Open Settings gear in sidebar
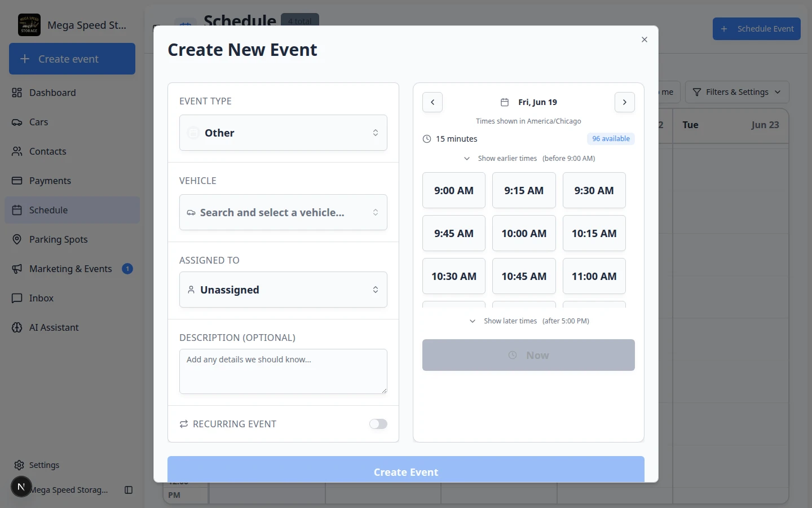The width and height of the screenshot is (812, 508). (x=19, y=465)
